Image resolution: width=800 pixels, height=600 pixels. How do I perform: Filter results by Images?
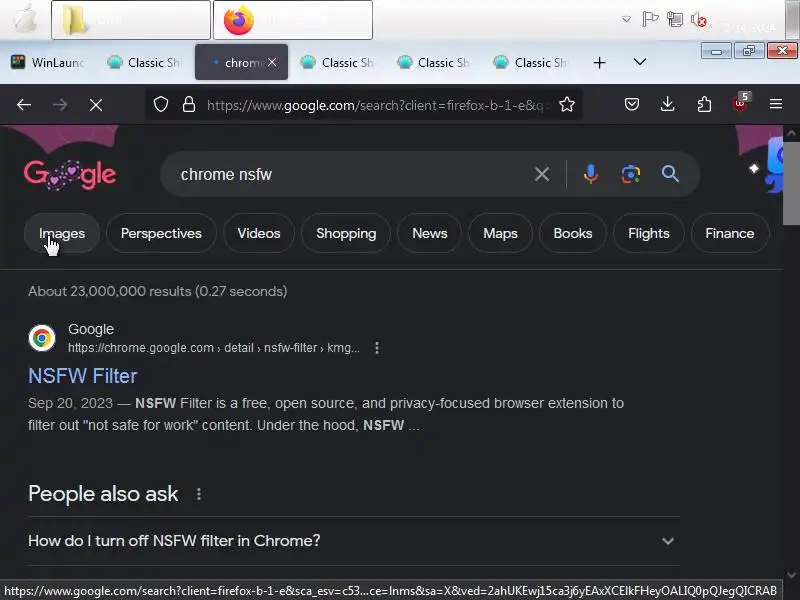tap(62, 234)
